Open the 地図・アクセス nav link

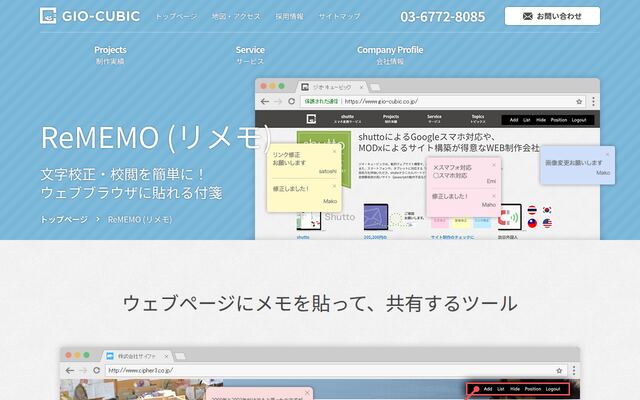(x=236, y=16)
